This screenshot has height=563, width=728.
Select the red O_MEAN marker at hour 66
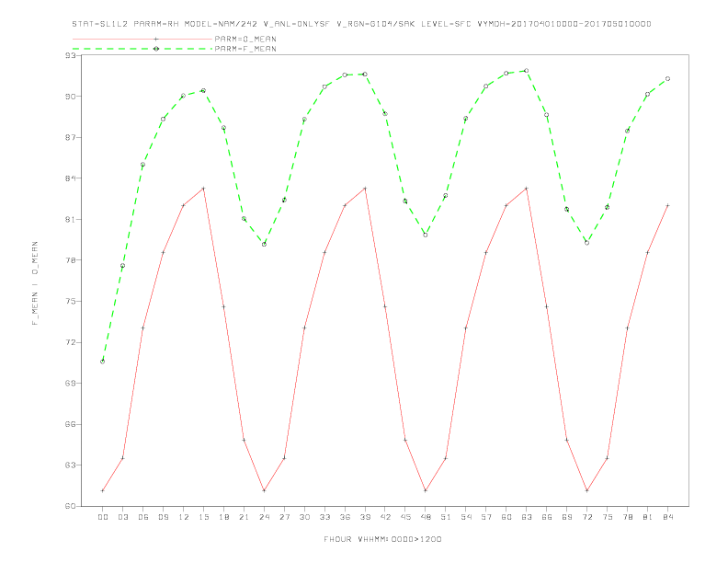tap(547, 306)
